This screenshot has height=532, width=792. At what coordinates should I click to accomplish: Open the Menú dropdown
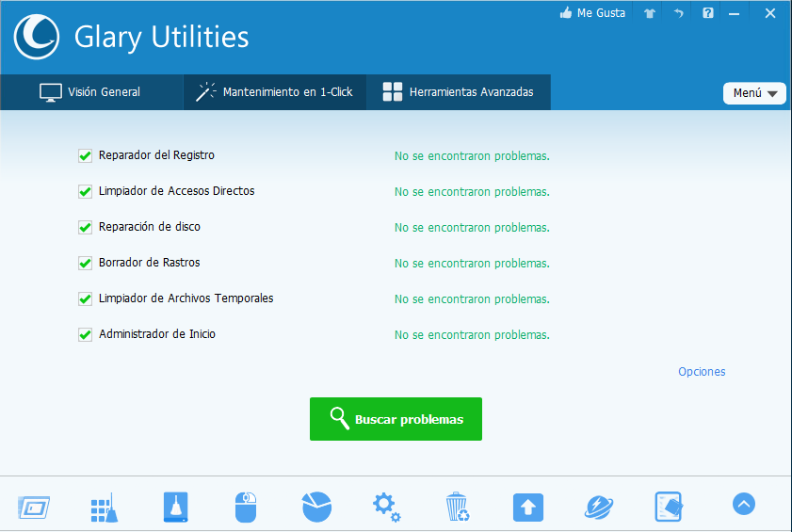[754, 93]
